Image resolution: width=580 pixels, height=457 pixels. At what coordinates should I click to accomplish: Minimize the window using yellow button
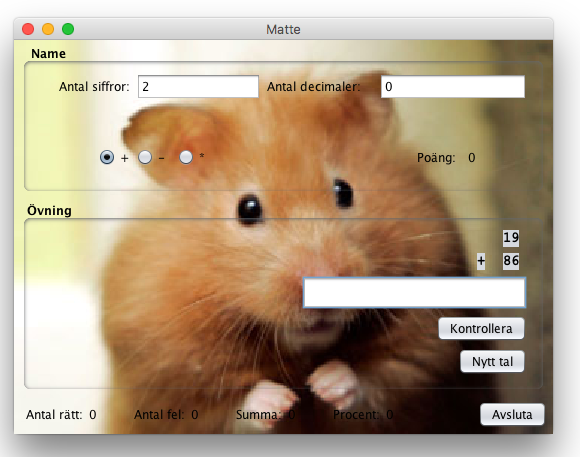(48, 29)
